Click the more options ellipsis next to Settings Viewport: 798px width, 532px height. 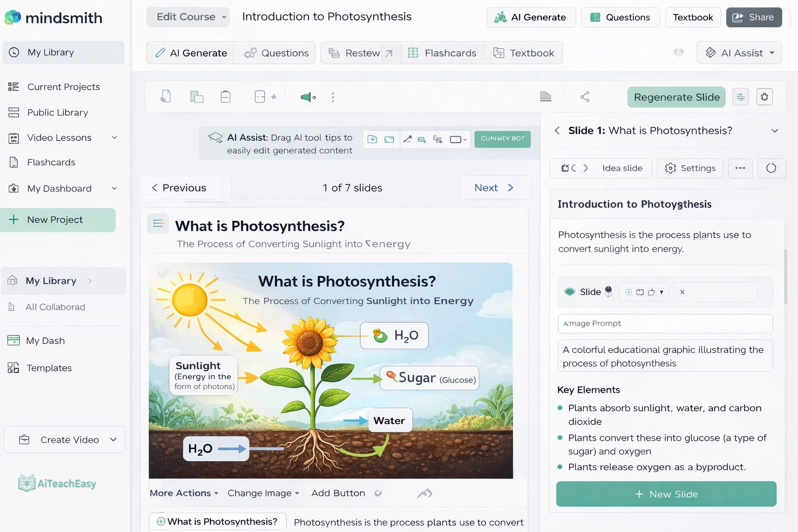(740, 168)
